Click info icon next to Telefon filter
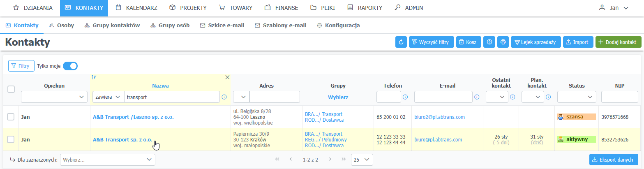Image resolution: width=644 pixels, height=169 pixels. pyautogui.click(x=405, y=97)
